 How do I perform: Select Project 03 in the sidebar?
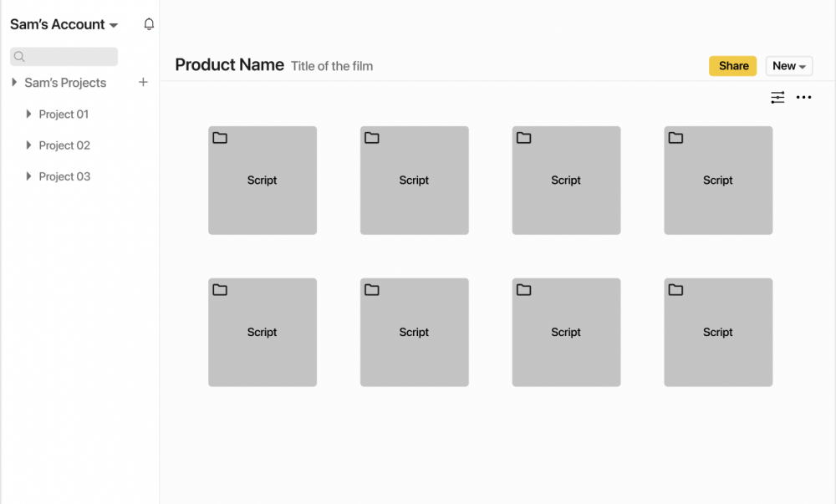click(64, 176)
